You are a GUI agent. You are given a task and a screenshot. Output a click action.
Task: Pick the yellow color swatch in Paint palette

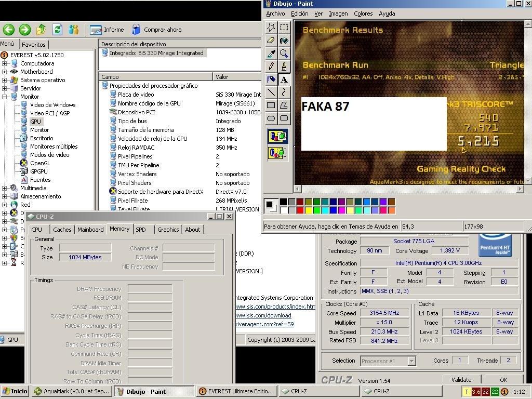point(309,210)
